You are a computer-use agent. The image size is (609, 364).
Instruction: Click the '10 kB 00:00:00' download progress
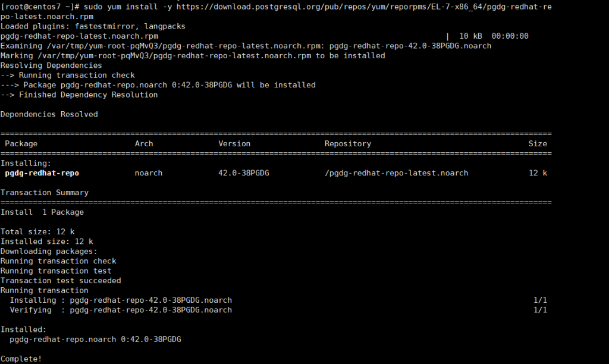pos(494,36)
